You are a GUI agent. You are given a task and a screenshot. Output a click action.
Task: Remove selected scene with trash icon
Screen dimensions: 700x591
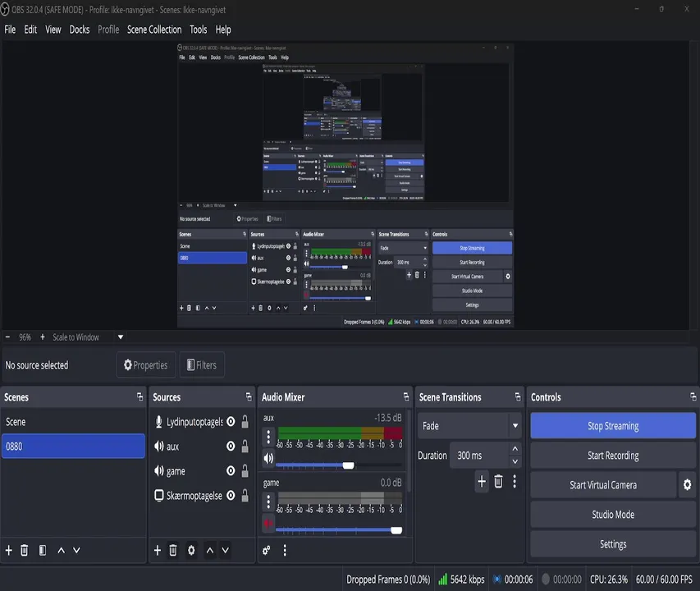coord(25,551)
